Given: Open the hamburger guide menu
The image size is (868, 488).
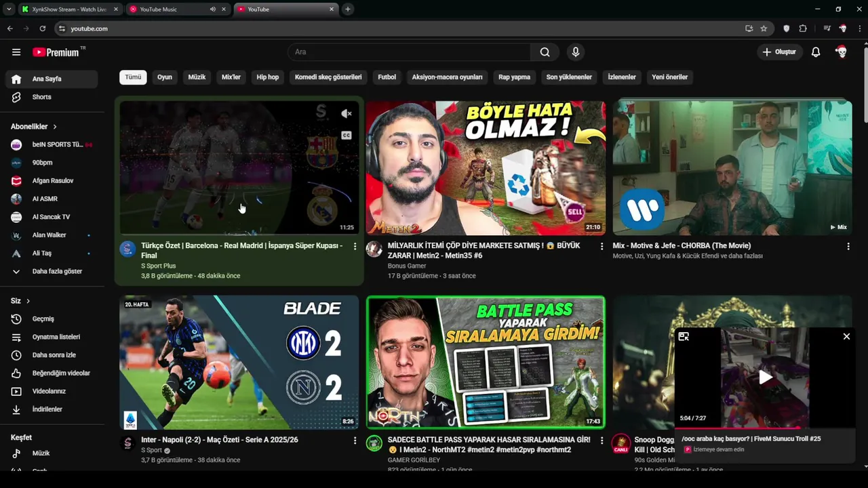Looking at the screenshot, I should [x=16, y=52].
